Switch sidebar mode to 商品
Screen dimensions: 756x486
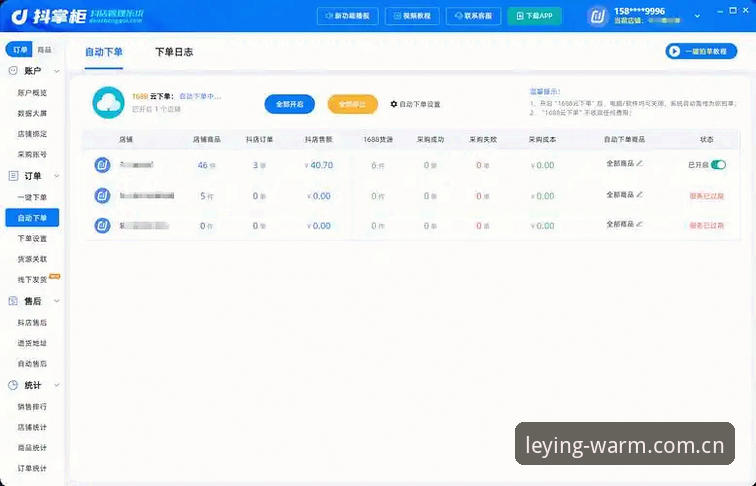(44, 50)
